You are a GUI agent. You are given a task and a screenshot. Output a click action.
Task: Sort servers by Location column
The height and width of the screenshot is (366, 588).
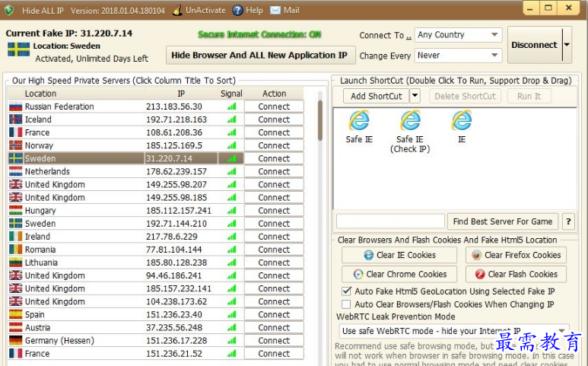[x=40, y=94]
